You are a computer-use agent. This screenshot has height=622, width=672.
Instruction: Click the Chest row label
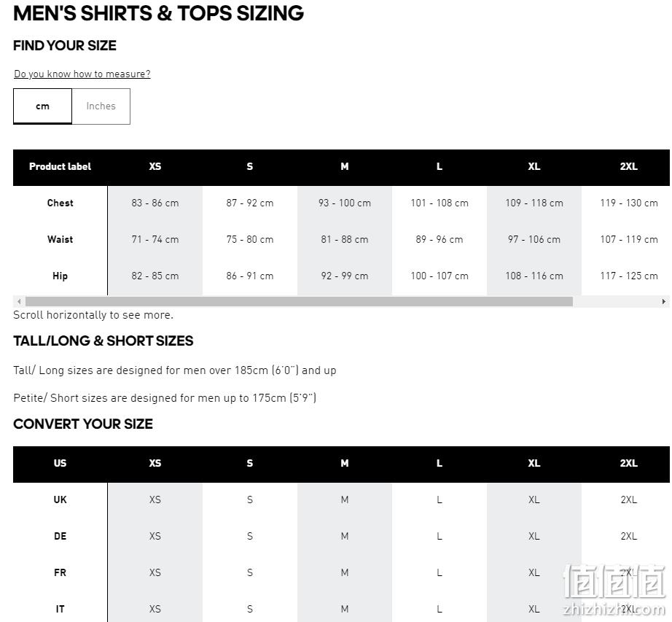pyautogui.click(x=60, y=203)
